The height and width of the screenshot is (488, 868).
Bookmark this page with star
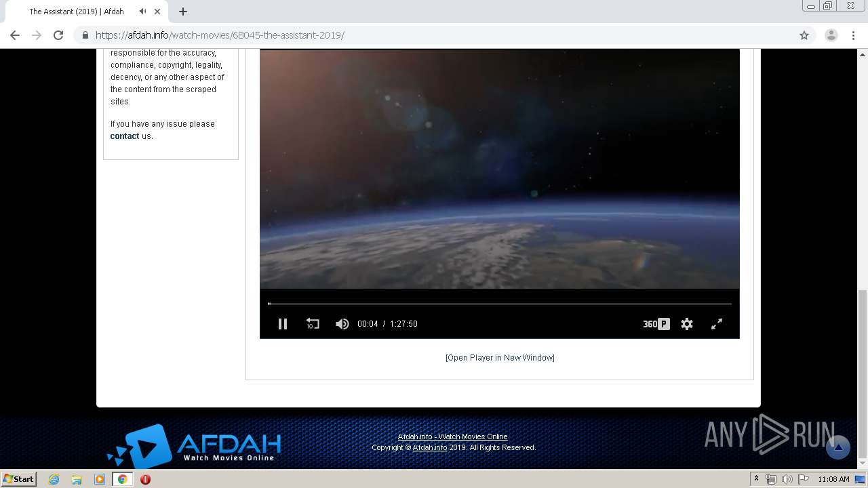pos(804,35)
